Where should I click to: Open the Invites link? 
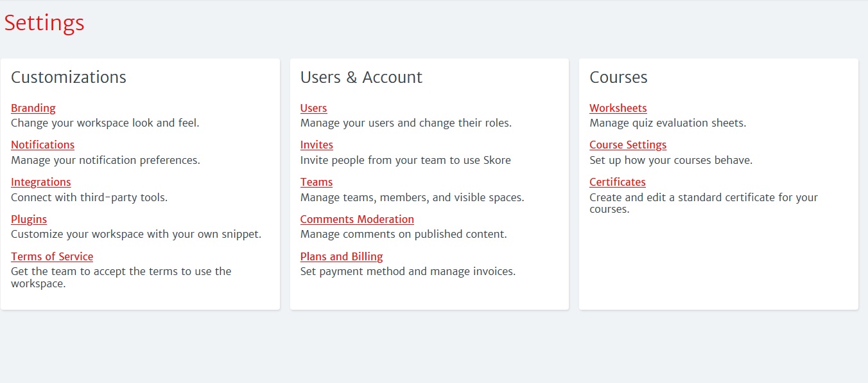tap(317, 145)
